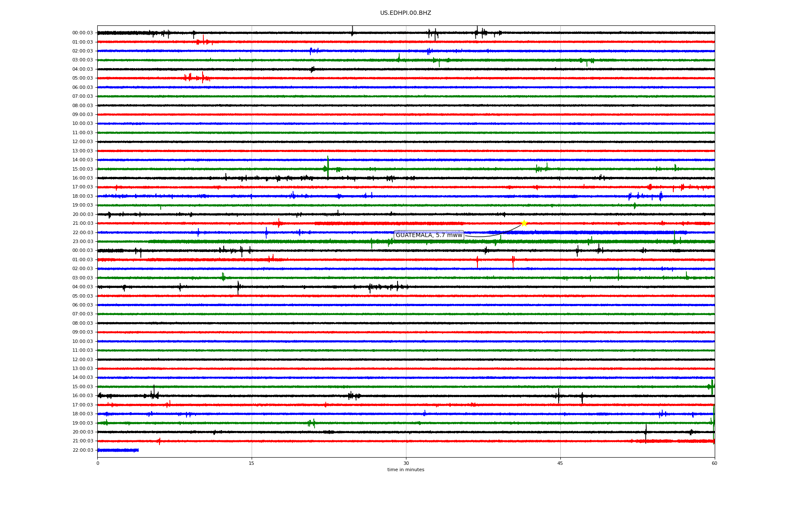Select the x-axis tick label "30"
The height and width of the screenshot is (508, 812).
point(406,463)
